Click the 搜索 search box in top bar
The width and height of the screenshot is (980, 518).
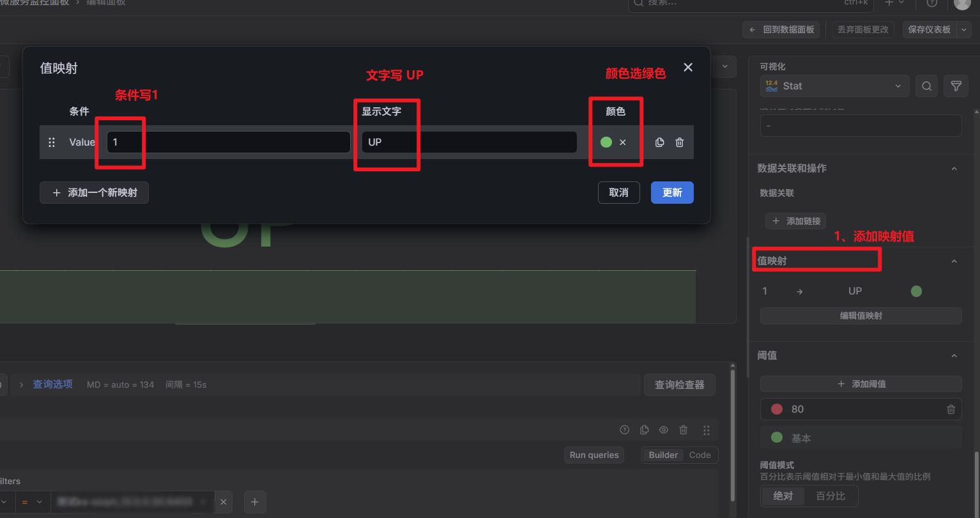tap(751, 3)
